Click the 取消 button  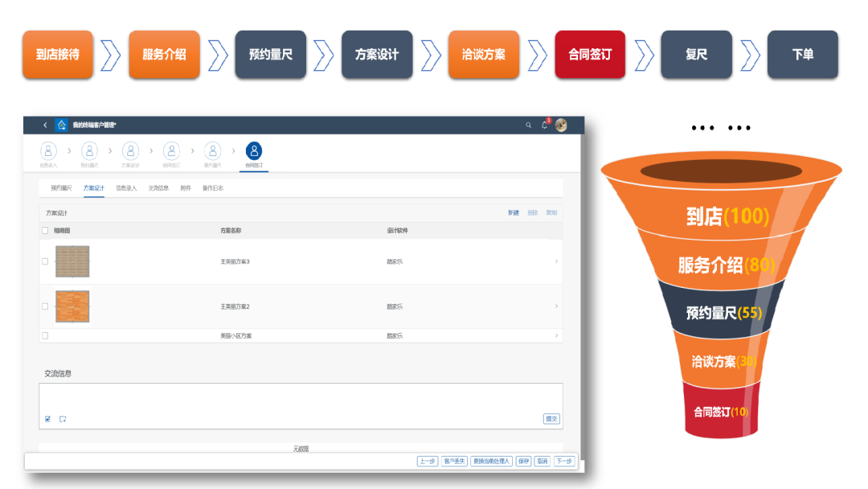tap(542, 462)
